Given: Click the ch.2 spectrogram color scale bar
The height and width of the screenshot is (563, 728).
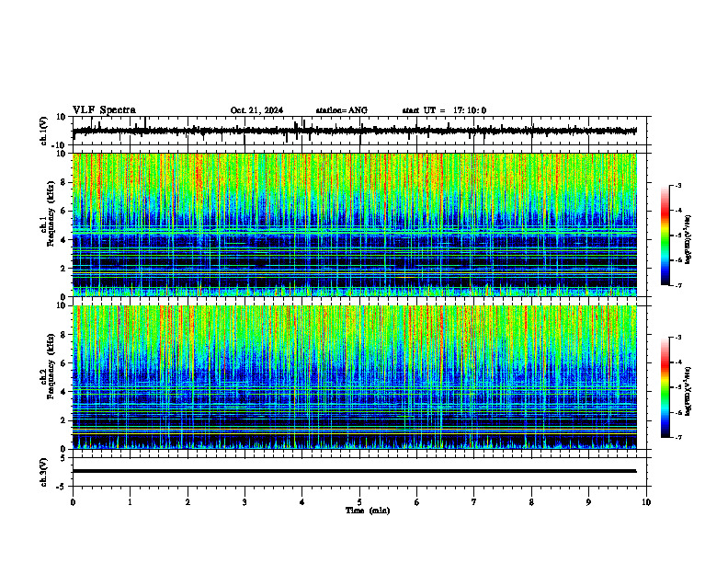Looking at the screenshot, I should pos(665,387).
